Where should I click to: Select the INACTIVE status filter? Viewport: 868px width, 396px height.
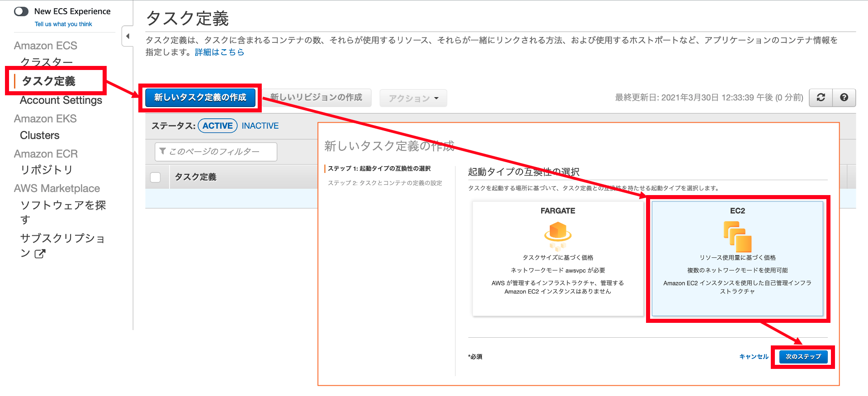260,126
